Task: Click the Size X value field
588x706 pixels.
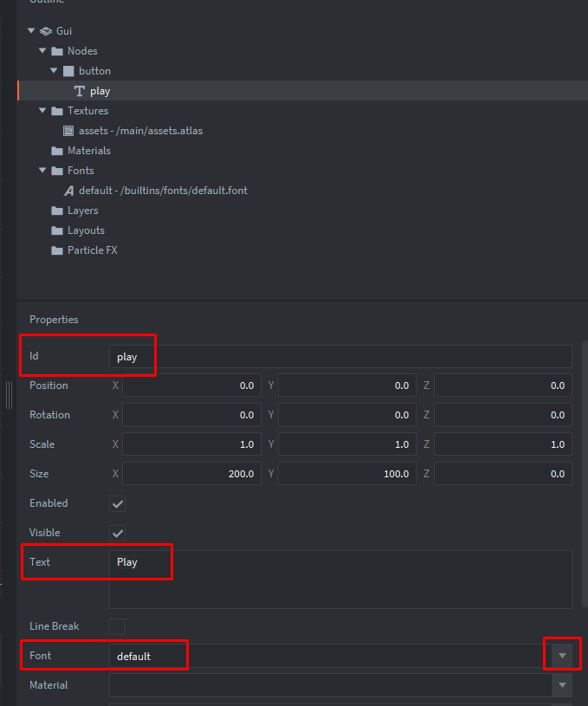Action: click(x=191, y=474)
